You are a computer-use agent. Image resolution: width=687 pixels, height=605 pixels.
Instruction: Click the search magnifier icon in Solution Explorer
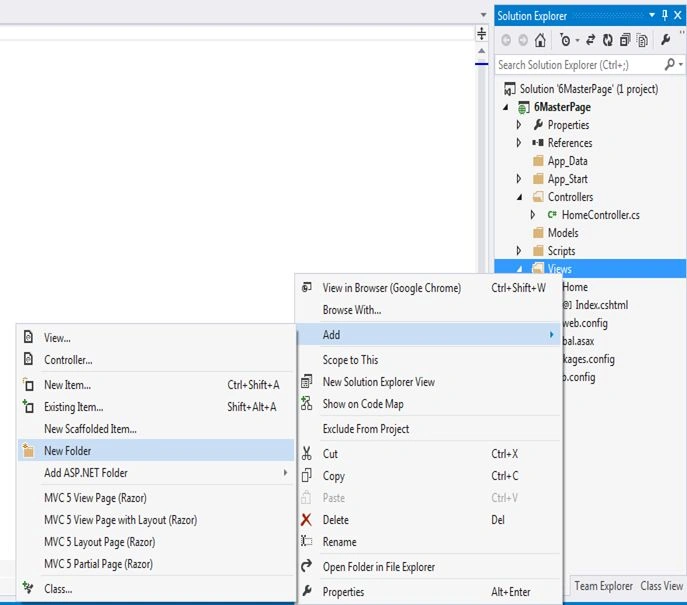[669, 64]
